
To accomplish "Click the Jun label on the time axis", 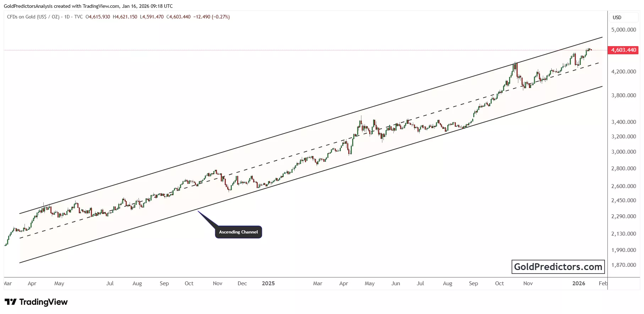I will click(395, 283).
